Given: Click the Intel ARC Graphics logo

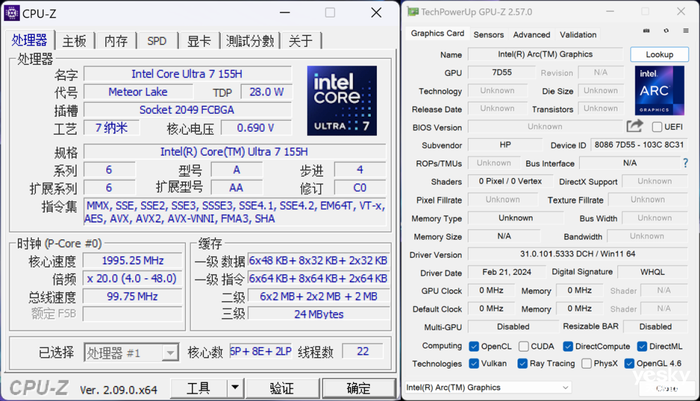Looking at the screenshot, I should [x=660, y=91].
